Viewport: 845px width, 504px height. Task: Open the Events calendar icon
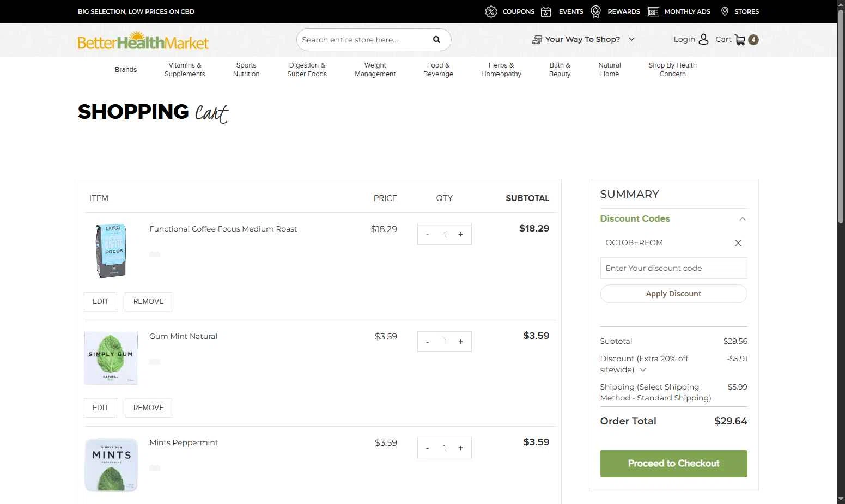point(546,11)
